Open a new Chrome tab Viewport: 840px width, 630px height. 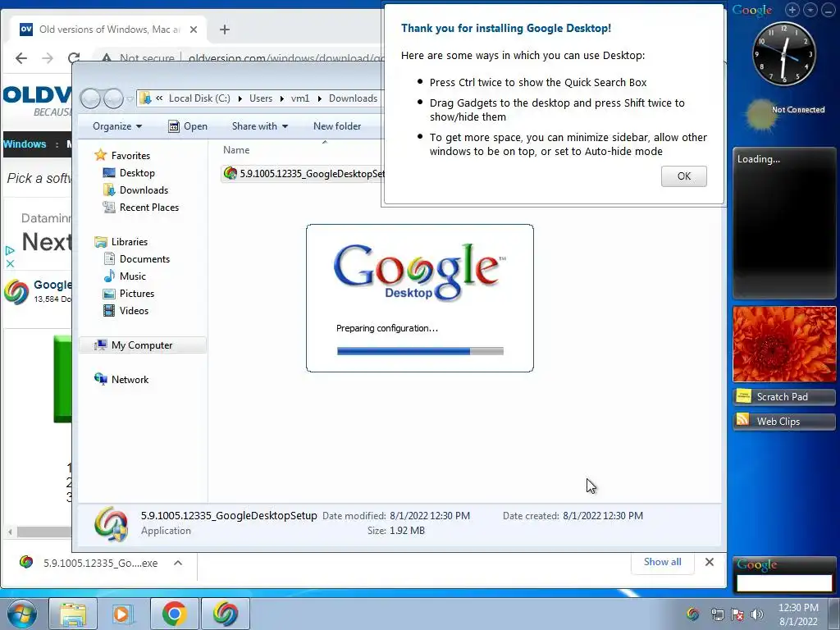[x=225, y=30]
